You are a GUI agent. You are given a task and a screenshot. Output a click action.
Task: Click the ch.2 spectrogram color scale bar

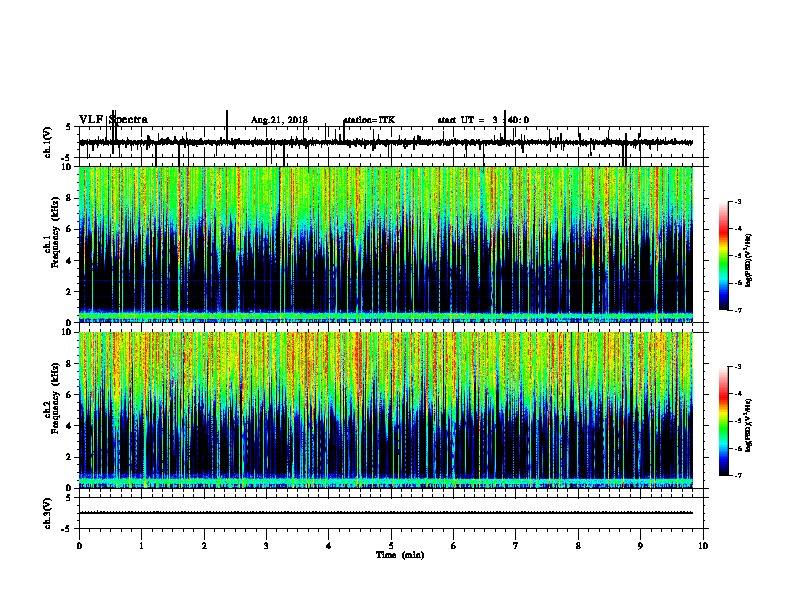click(724, 421)
